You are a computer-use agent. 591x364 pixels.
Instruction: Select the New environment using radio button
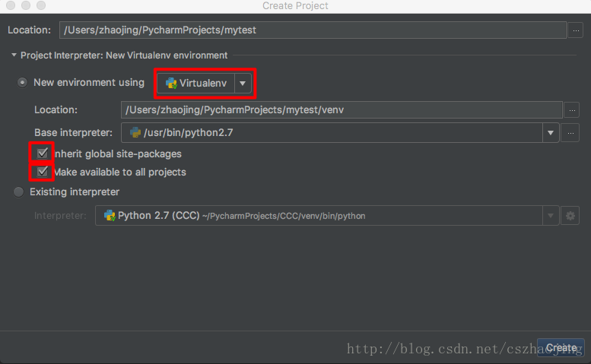pyautogui.click(x=22, y=82)
